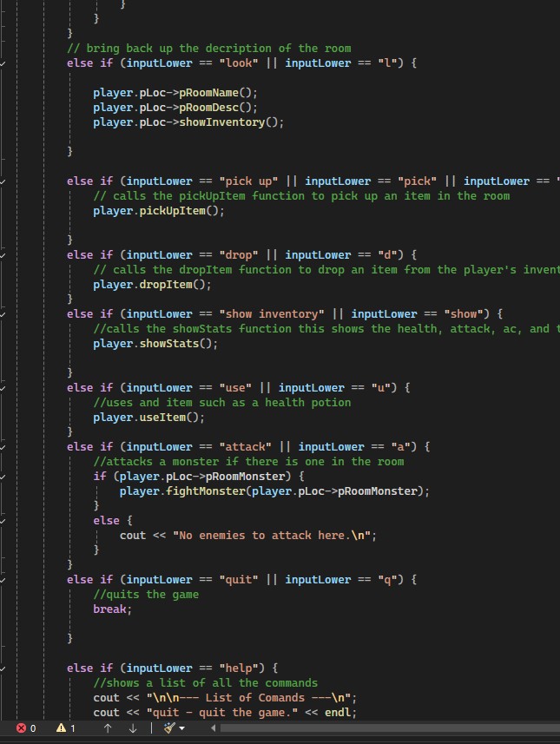
Task: Click the "show inventory" string literal
Action: (272, 314)
